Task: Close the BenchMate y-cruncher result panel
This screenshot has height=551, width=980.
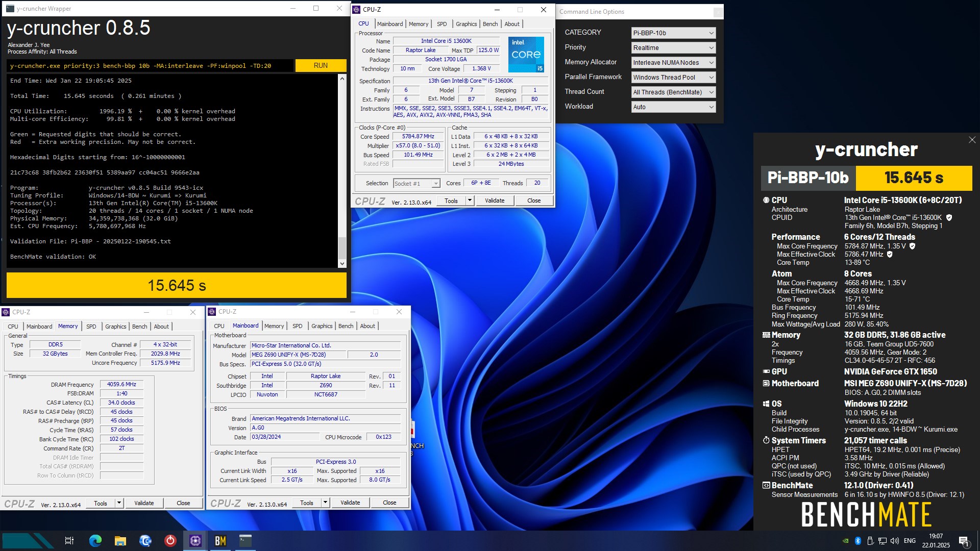Action: [972, 140]
